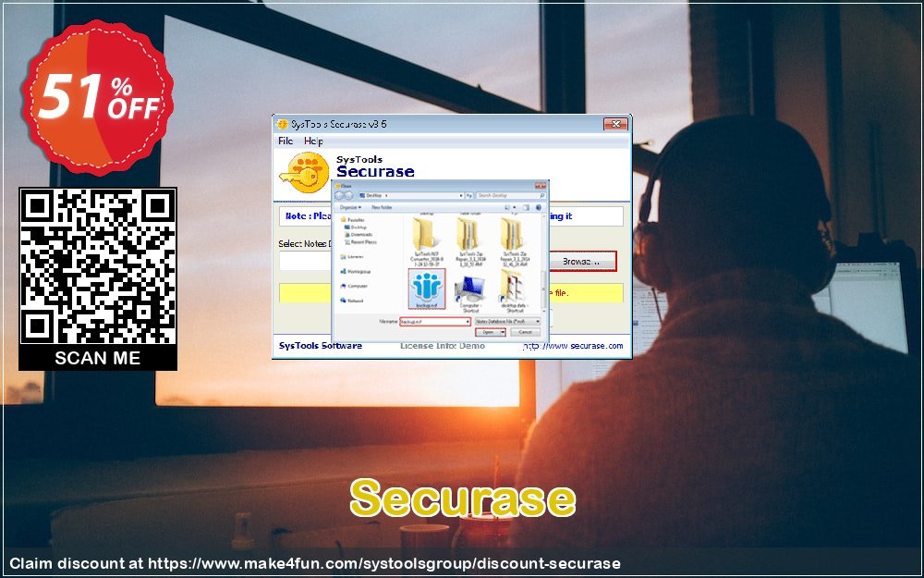Select Favorites in navigation pane
The image size is (924, 578).
click(352, 220)
